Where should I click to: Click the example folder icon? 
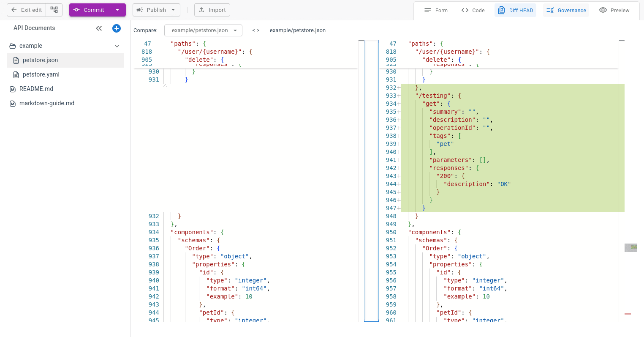[x=13, y=46]
